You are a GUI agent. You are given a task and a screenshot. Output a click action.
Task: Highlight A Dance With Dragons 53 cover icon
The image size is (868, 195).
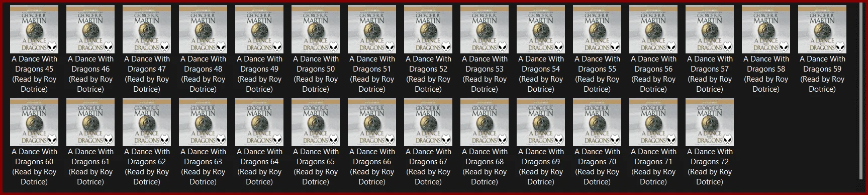485,29
